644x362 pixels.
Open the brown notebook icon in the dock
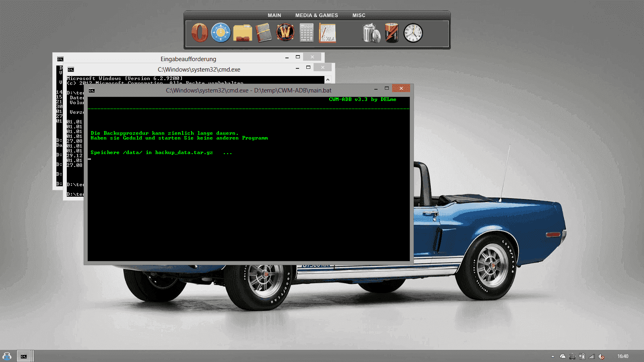pyautogui.click(x=264, y=33)
